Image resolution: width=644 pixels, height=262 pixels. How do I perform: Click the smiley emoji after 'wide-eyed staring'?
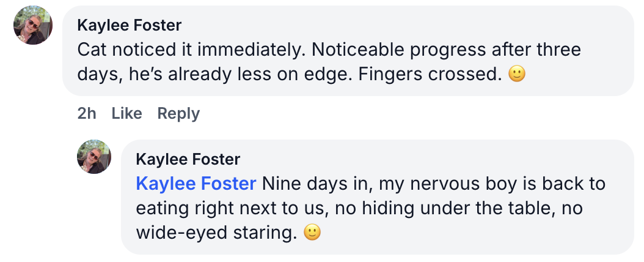point(312,233)
